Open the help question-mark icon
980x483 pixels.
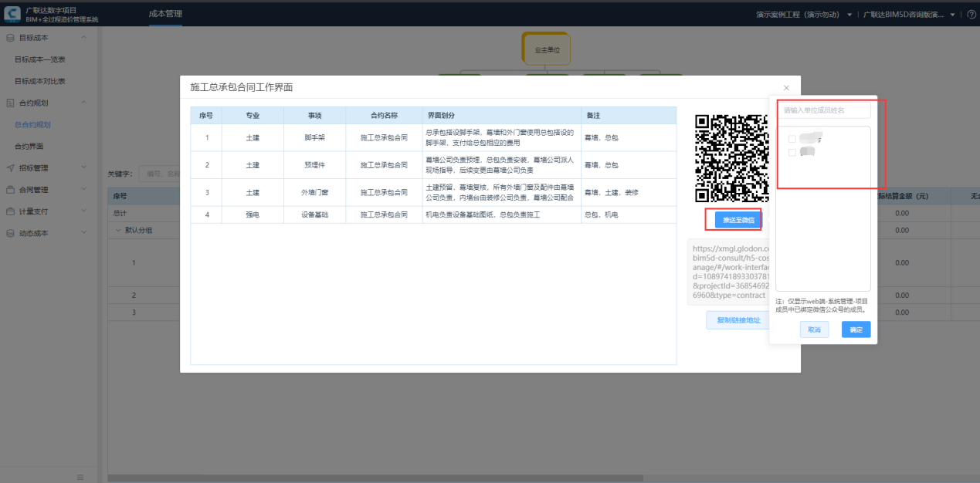972,15
